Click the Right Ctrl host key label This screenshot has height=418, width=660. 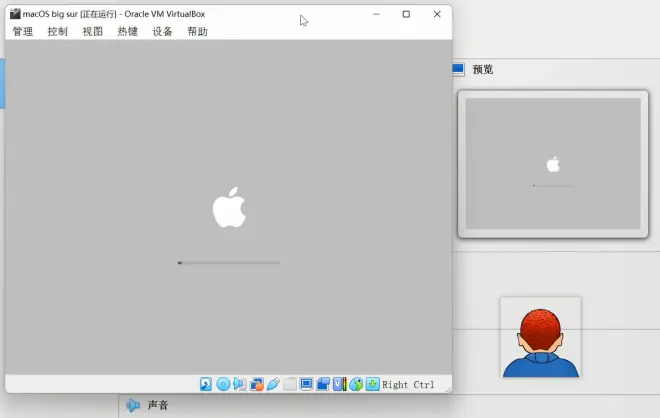(408, 385)
